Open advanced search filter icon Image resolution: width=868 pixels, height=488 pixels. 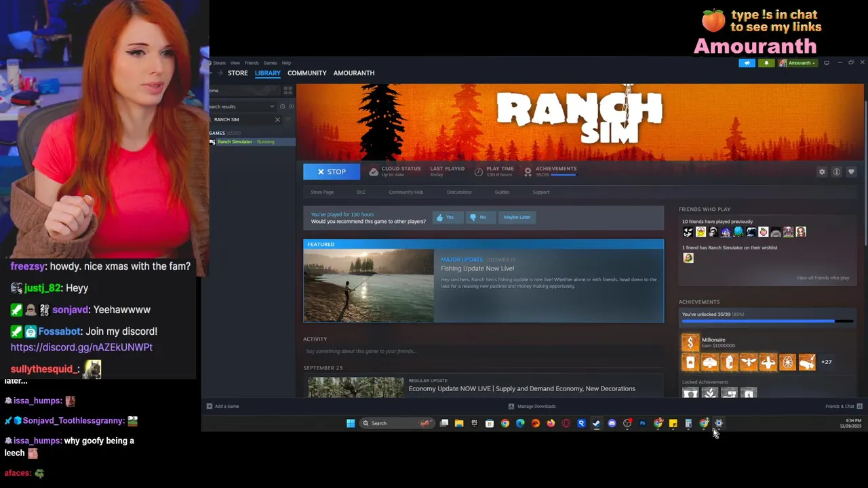pyautogui.click(x=288, y=119)
